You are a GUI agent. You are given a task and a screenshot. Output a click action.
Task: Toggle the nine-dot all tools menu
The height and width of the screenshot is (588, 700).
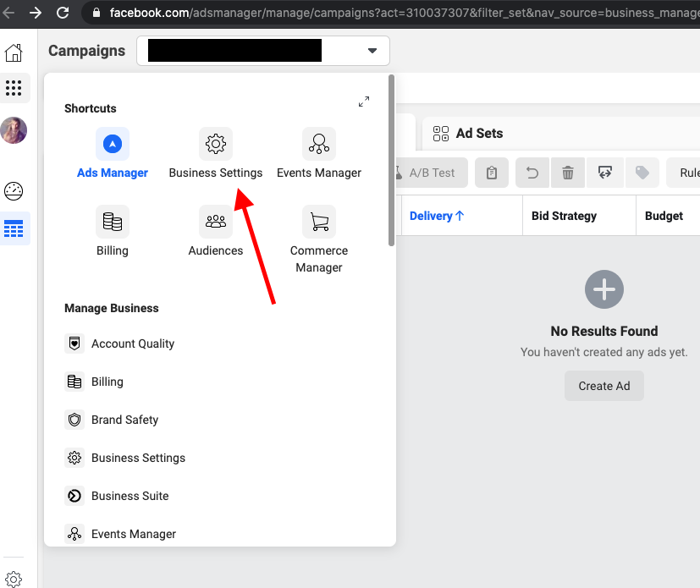click(x=14, y=87)
